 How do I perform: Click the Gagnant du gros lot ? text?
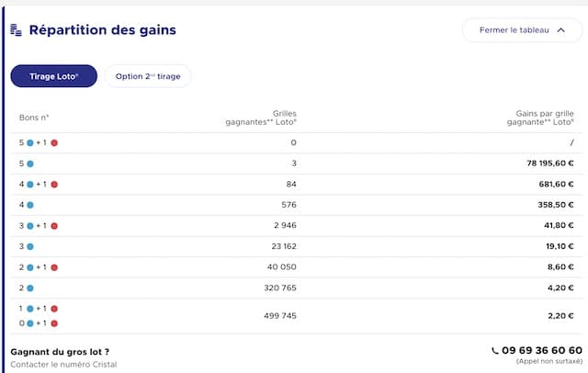60,352
